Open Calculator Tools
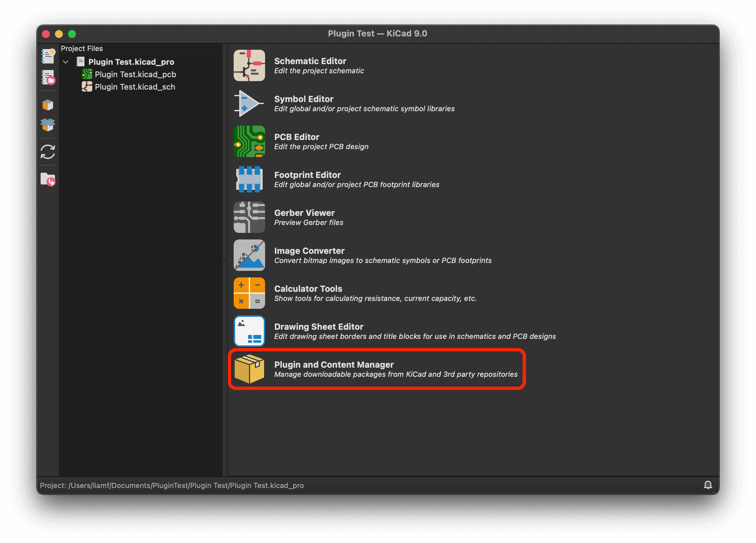 (308, 293)
